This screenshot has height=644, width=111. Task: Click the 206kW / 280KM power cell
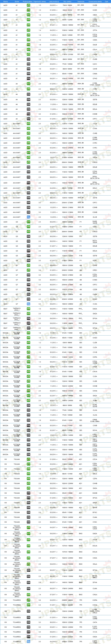pos(68,600)
